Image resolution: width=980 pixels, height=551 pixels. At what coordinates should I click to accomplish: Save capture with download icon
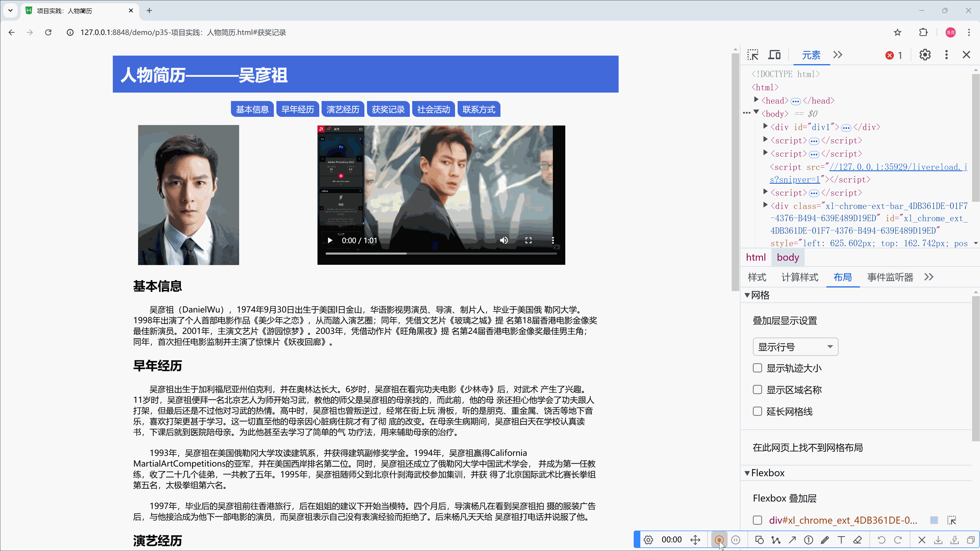pyautogui.click(x=938, y=540)
